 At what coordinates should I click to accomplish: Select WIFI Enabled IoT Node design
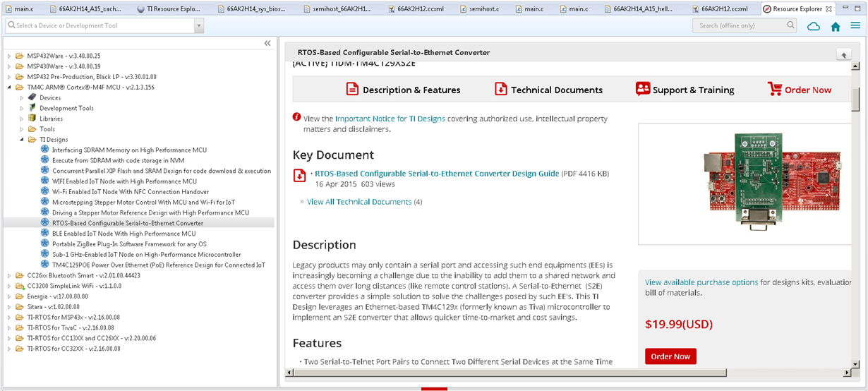(124, 181)
